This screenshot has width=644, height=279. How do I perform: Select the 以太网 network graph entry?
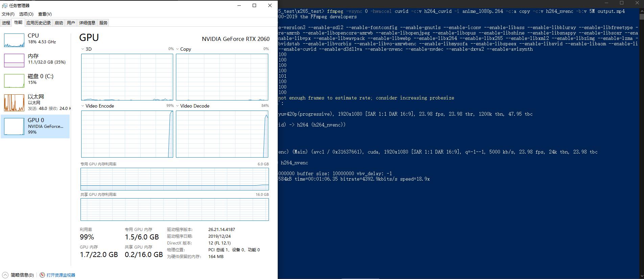14,103
